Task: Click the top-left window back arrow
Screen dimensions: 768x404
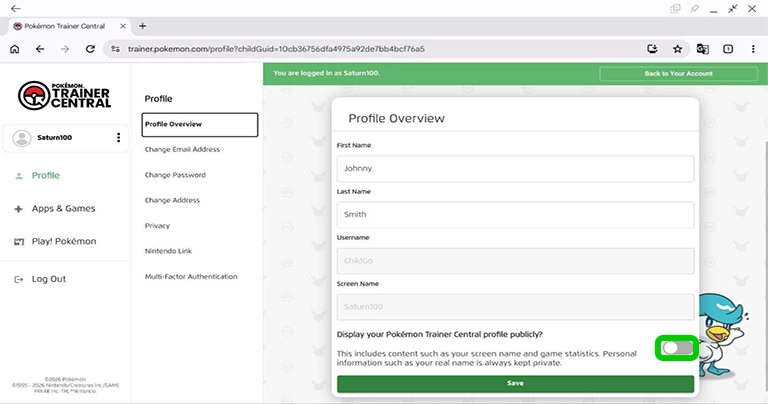Action: point(16,9)
